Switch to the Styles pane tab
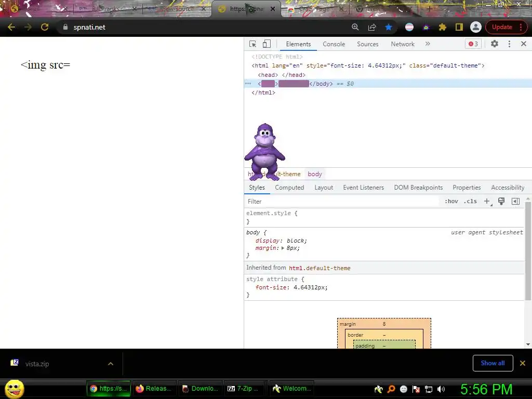532x399 pixels. pos(257,188)
